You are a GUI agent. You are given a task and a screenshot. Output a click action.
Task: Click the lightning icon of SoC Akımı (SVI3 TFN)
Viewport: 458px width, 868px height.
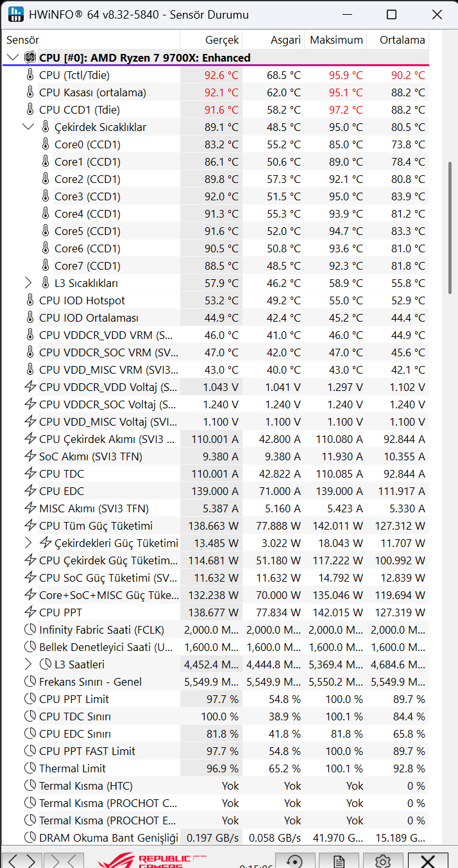tap(30, 456)
